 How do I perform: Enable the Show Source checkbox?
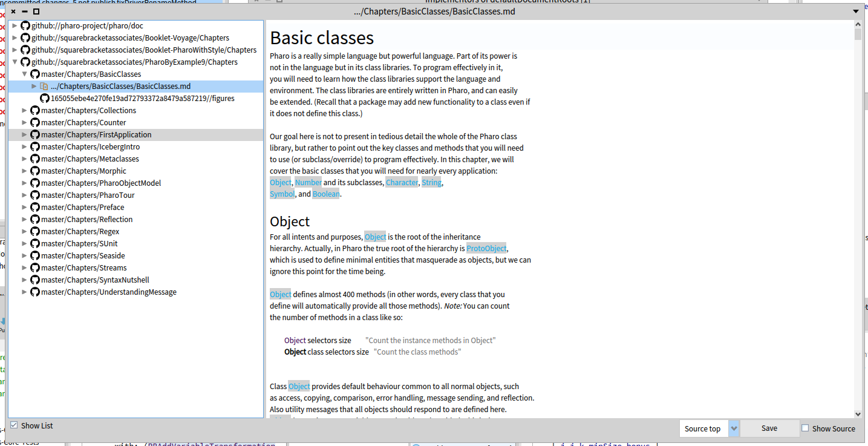pos(805,428)
